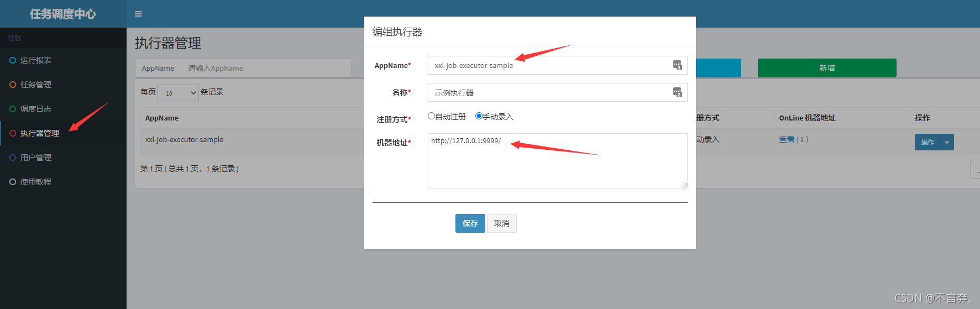Screen dimensions: 980x309
Task: Click the 取消 button
Action: pyautogui.click(x=502, y=223)
